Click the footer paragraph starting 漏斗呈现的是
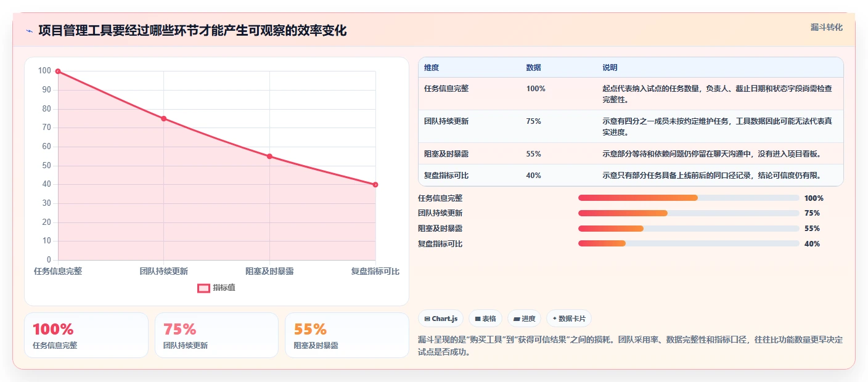The height and width of the screenshot is (382, 868). pos(630,346)
